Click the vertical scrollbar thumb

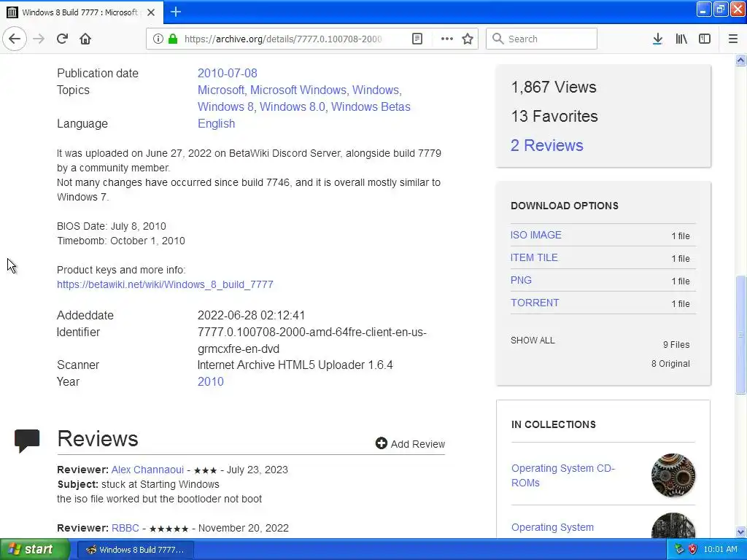click(740, 334)
